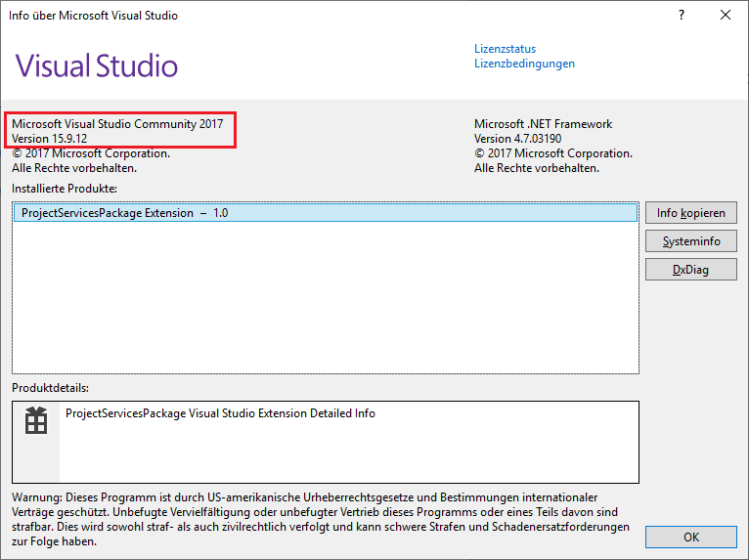The image size is (749, 560).
Task: Click Microsoft Visual Studio Community 2017 text
Action: (x=117, y=124)
